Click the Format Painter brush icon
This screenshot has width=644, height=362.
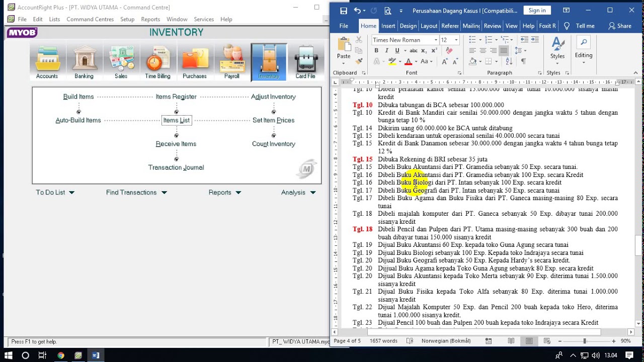(x=359, y=61)
